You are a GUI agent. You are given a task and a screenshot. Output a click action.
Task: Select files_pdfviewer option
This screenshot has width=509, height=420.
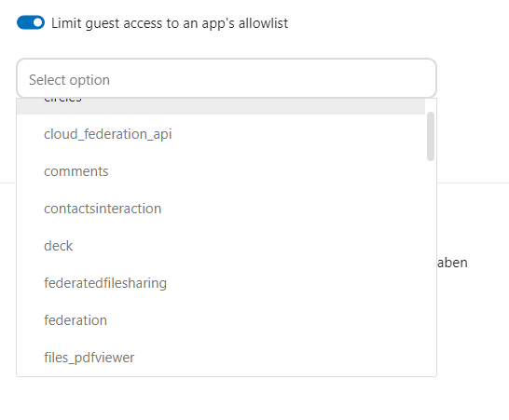pyautogui.click(x=221, y=358)
